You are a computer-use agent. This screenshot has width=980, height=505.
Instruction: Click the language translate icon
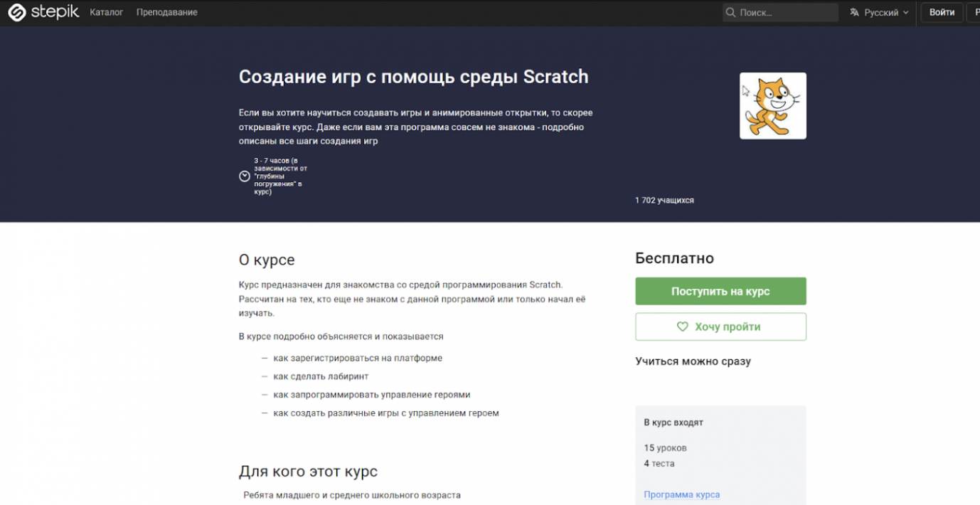[x=855, y=13]
